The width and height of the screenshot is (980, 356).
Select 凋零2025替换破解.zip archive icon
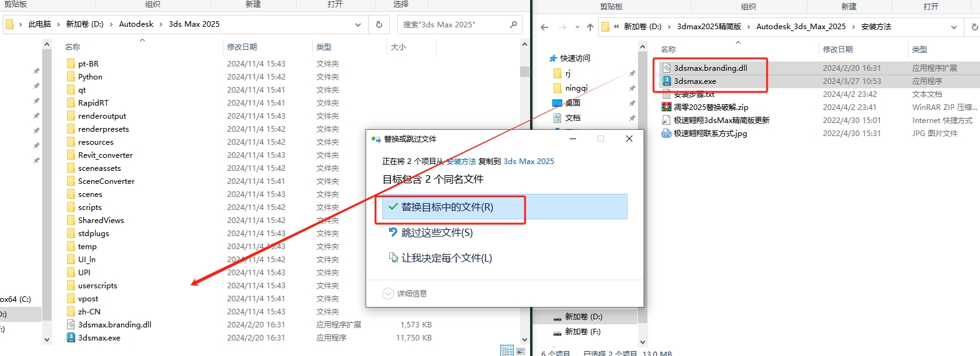[x=667, y=107]
